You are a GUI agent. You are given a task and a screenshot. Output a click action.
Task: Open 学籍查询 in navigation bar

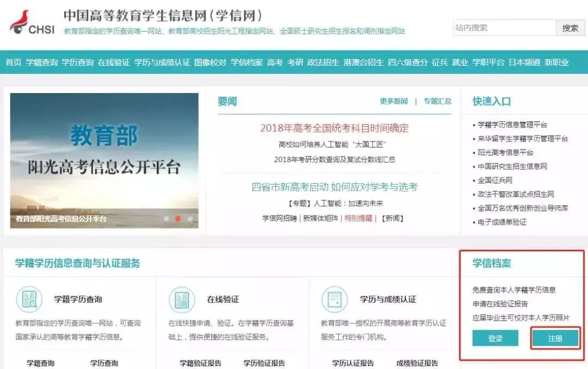point(41,62)
